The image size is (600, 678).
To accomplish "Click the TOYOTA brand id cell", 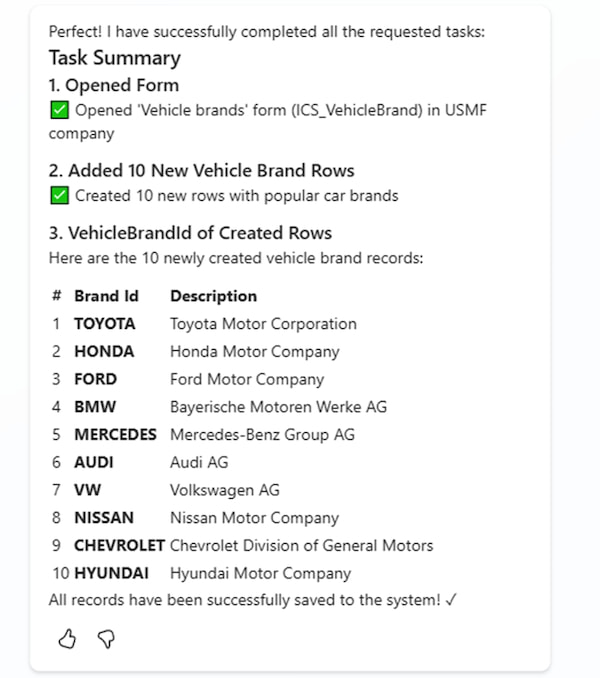I will (x=104, y=324).
